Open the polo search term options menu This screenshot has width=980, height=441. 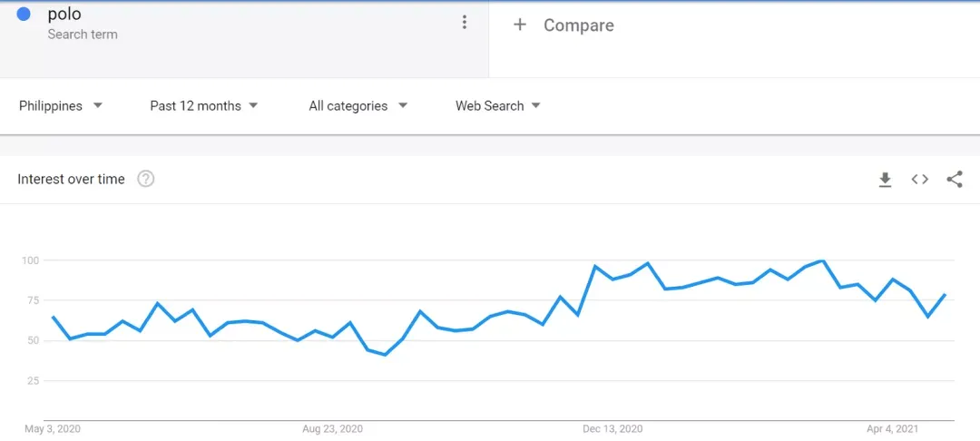pyautogui.click(x=464, y=23)
